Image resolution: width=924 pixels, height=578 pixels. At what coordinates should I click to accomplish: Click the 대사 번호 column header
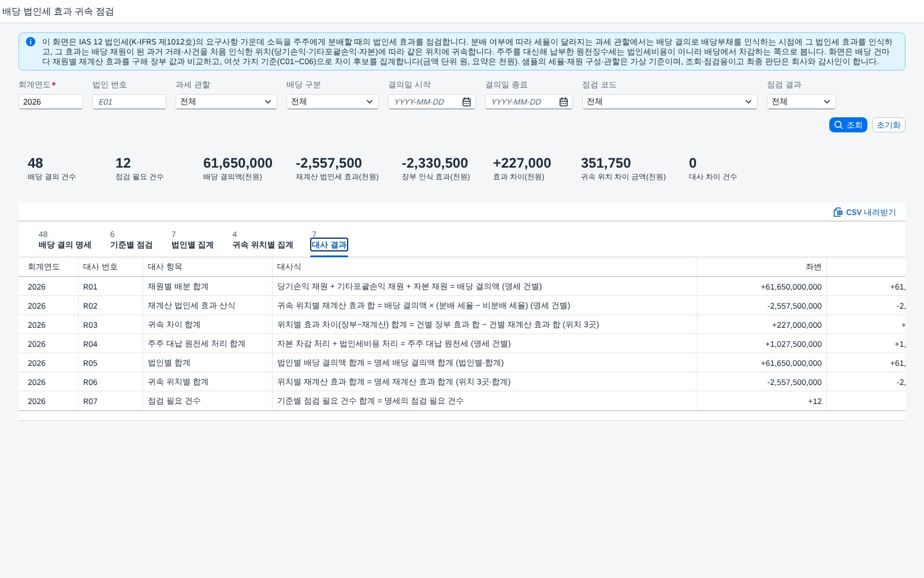[110, 266]
